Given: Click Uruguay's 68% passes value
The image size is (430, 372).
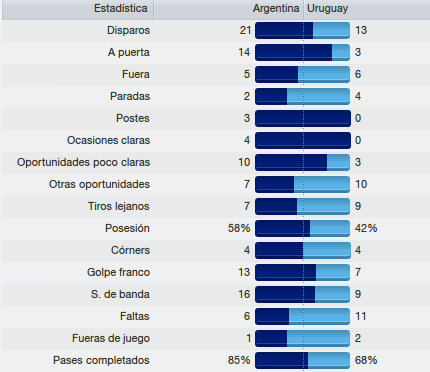Looking at the screenshot, I should pos(366,360).
